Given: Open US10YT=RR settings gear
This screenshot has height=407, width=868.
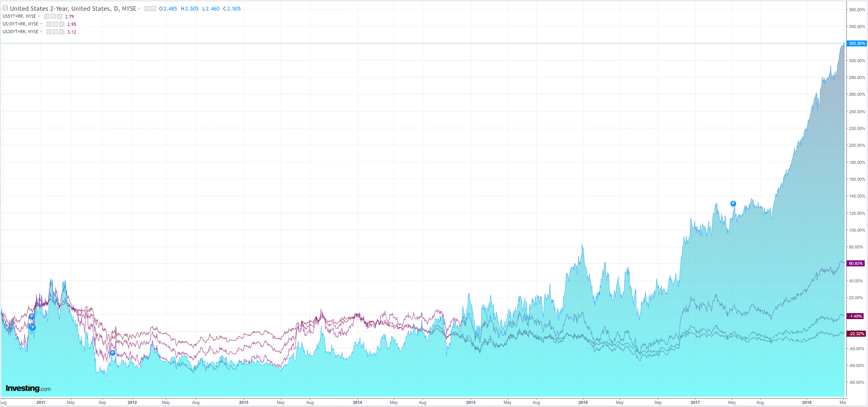Looking at the screenshot, I should (56, 24).
